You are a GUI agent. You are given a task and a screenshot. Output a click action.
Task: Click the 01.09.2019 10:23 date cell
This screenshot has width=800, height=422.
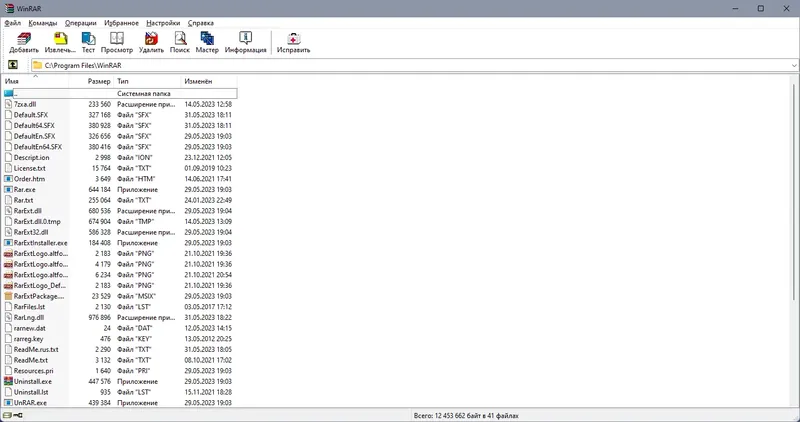[x=208, y=168]
